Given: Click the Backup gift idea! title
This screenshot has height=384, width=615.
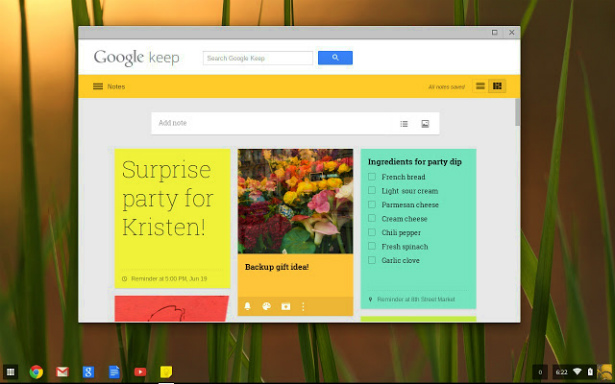Looking at the screenshot, I should pos(277,267).
